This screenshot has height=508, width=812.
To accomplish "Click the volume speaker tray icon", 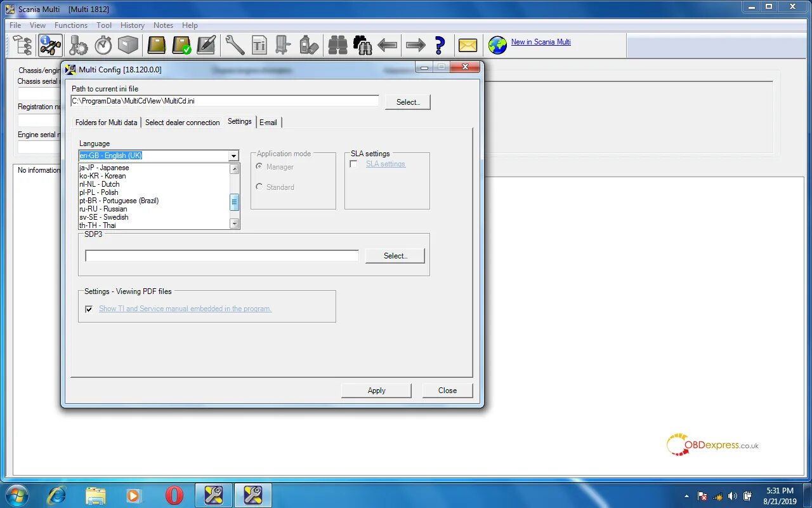I will point(733,496).
